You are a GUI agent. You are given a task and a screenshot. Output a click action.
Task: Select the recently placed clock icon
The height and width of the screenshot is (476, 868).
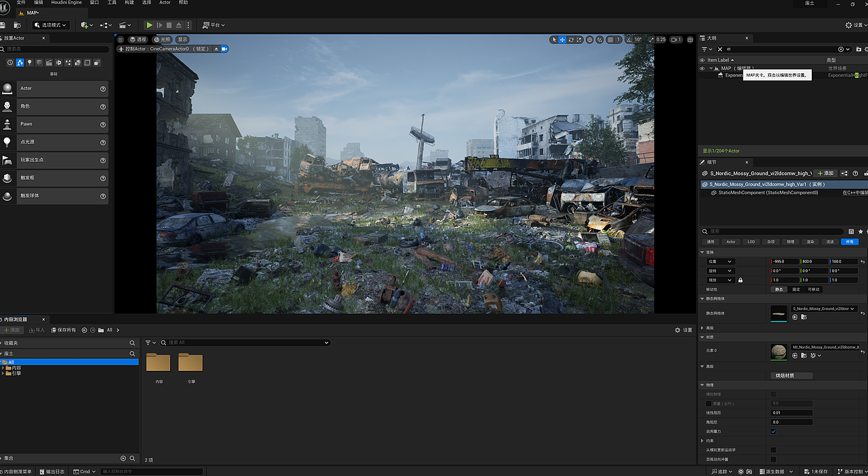[x=10, y=62]
